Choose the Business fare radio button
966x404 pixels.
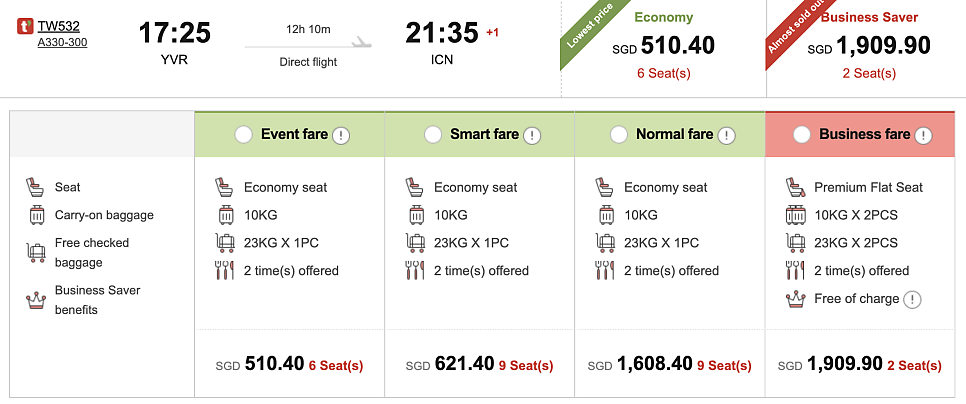[x=801, y=135]
